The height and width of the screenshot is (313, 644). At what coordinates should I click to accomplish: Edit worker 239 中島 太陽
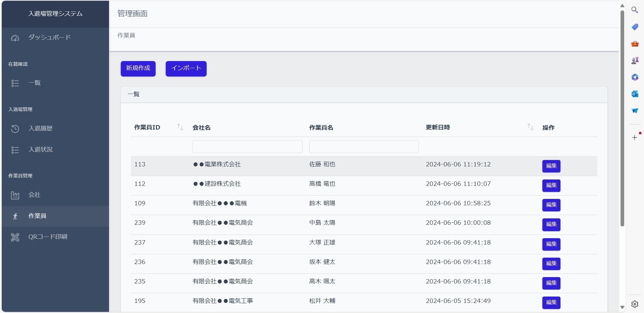tap(551, 224)
